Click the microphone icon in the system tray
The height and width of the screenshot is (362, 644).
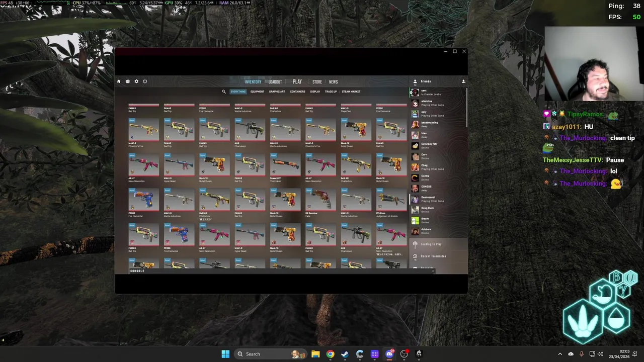(x=582, y=354)
